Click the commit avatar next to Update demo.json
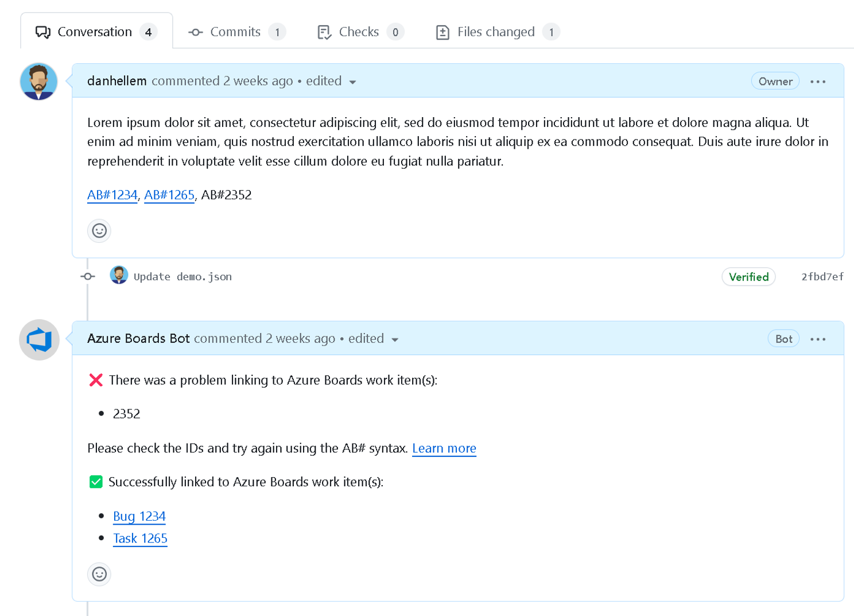 point(119,276)
